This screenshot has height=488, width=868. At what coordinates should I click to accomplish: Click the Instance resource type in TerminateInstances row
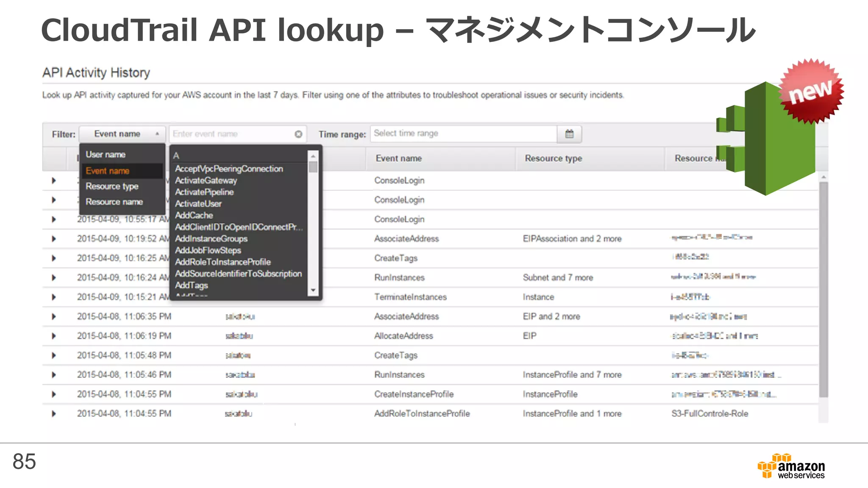[x=538, y=297]
